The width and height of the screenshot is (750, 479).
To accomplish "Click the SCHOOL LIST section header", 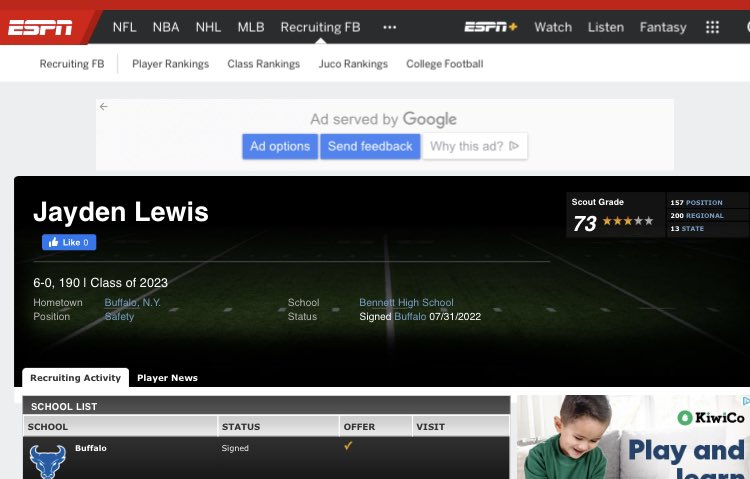I will 266,406.
